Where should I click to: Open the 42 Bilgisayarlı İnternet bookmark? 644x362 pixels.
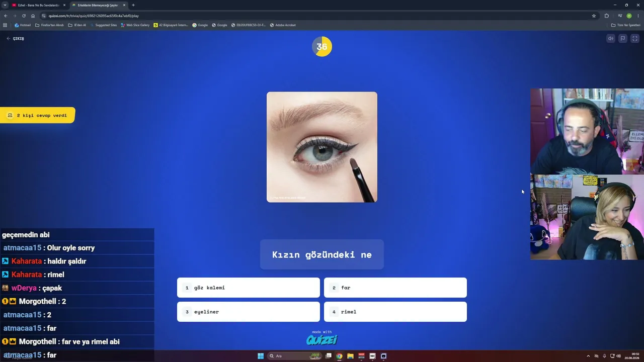(171, 25)
